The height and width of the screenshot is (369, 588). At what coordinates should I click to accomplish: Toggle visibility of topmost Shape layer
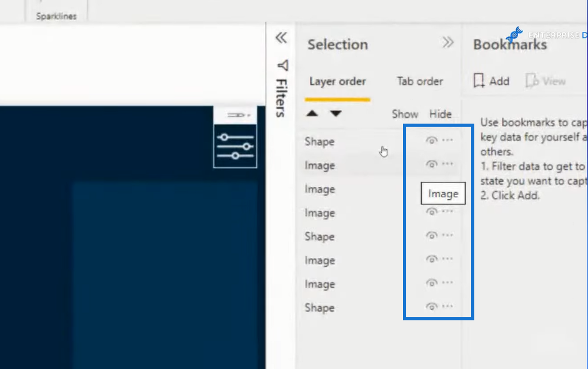coord(432,140)
